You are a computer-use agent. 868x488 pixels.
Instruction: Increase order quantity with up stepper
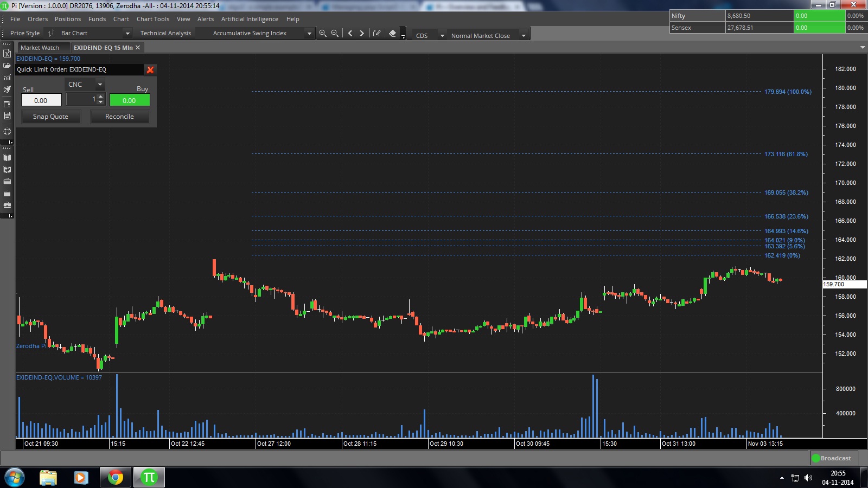(x=101, y=97)
